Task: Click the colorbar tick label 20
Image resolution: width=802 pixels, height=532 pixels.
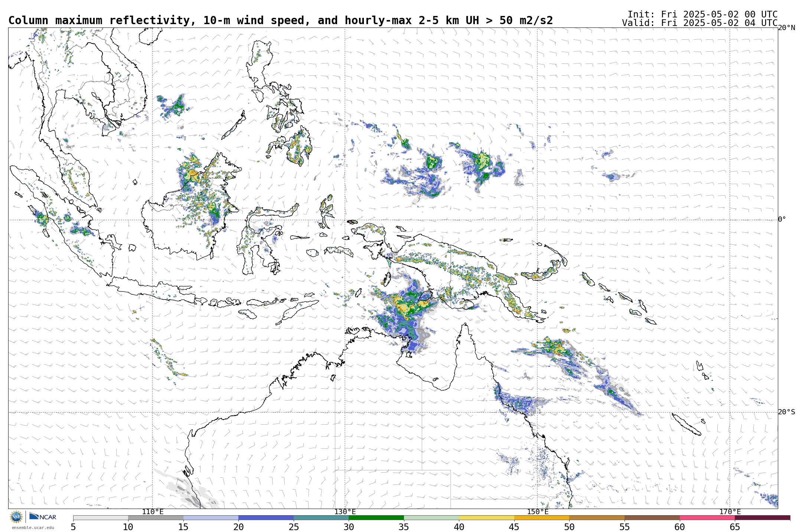Action: point(238,527)
